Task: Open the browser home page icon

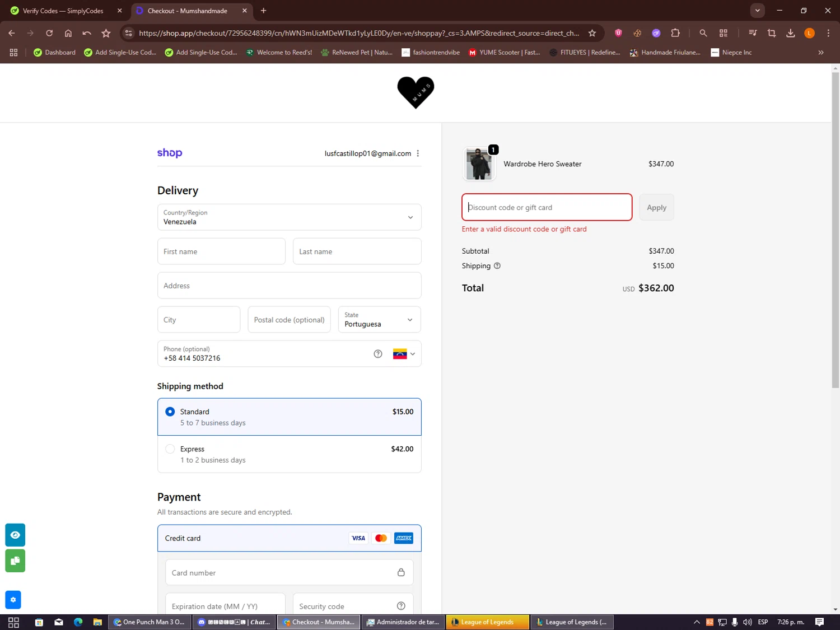Action: tap(68, 33)
